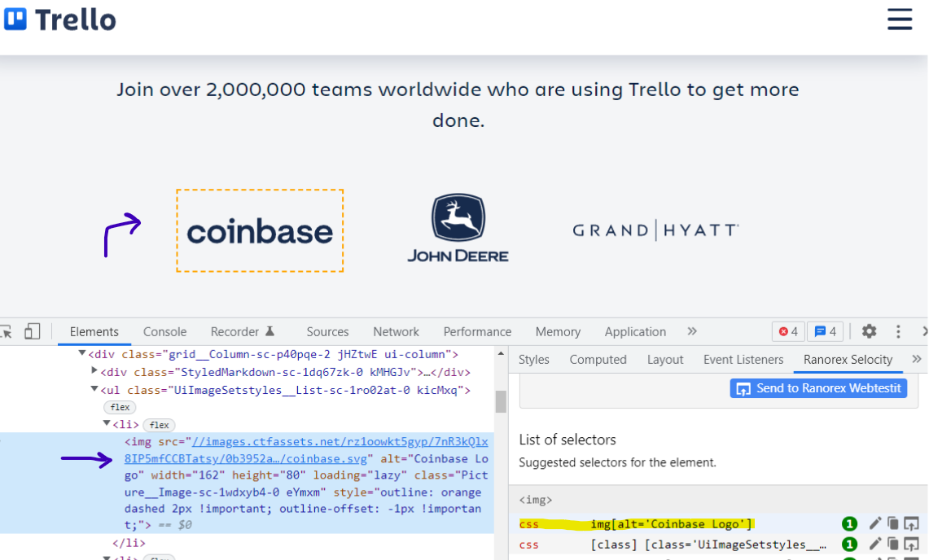
Task: Open the Memory tab
Action: pos(558,332)
